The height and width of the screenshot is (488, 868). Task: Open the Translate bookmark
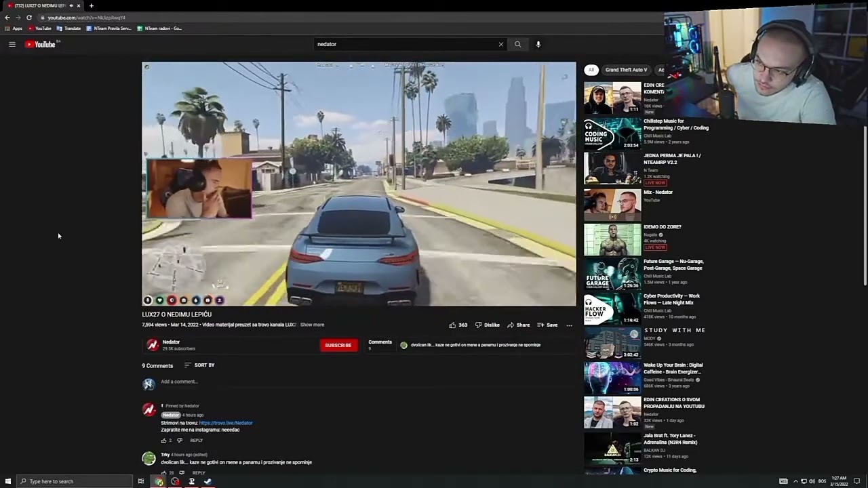tap(69, 28)
